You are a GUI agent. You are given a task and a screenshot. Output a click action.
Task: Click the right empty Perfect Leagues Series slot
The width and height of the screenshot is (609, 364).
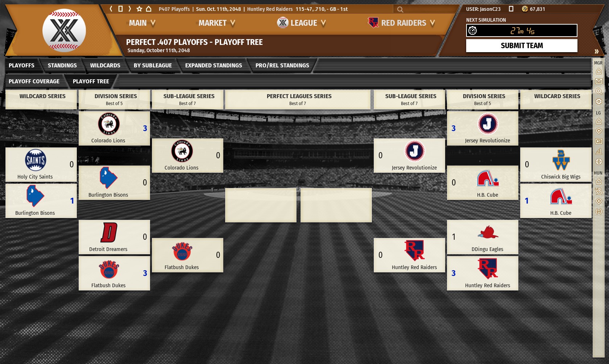pos(336,205)
